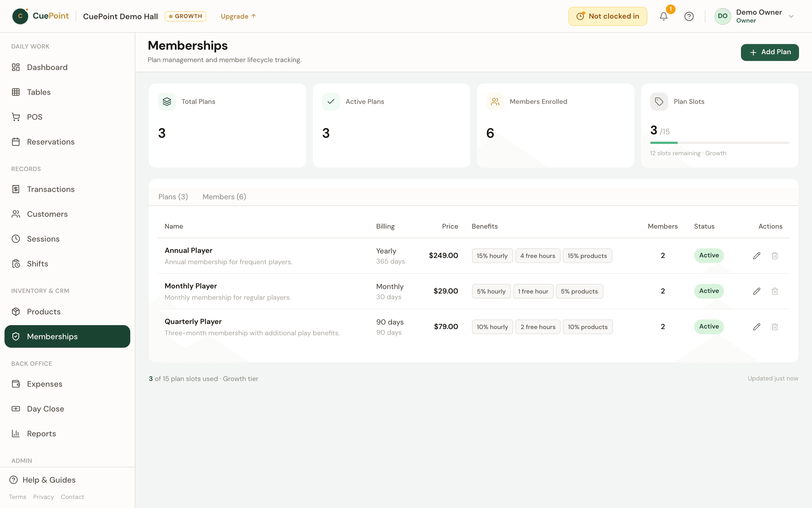Click the Active Plans checkmark icon
812x508 pixels.
click(x=331, y=102)
